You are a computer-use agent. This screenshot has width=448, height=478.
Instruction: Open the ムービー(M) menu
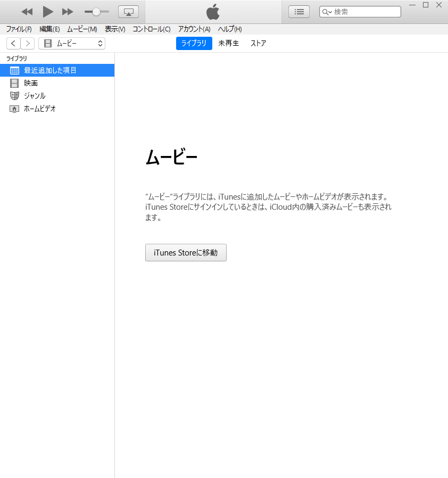point(82,29)
